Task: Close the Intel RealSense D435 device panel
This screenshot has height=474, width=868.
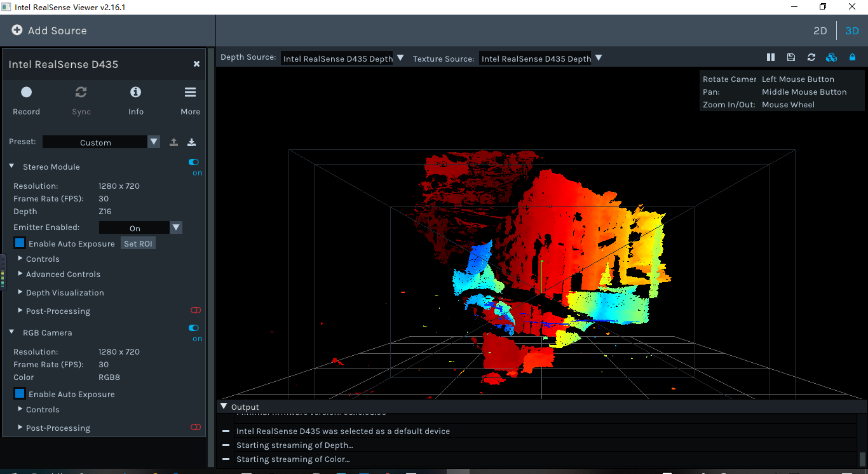Action: click(x=196, y=64)
